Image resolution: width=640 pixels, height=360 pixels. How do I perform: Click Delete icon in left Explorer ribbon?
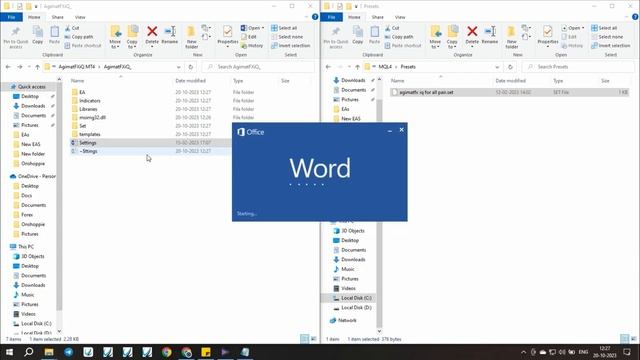point(152,35)
